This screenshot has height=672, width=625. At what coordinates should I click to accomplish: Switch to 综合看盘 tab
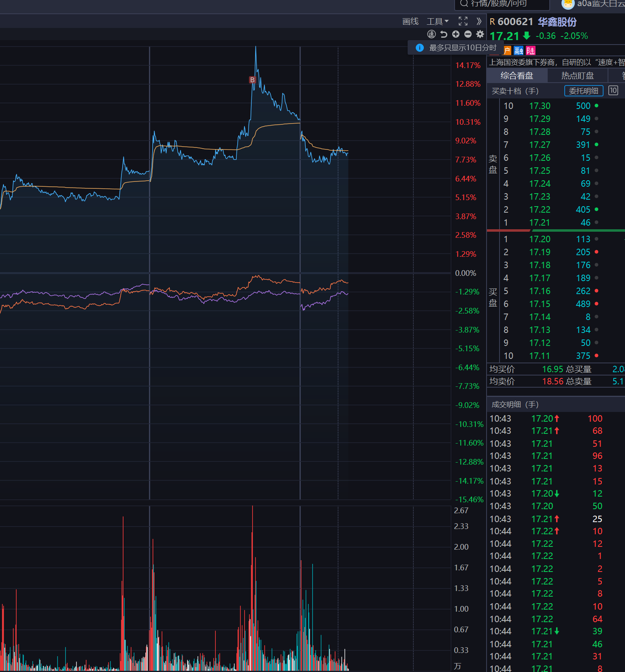(517, 76)
